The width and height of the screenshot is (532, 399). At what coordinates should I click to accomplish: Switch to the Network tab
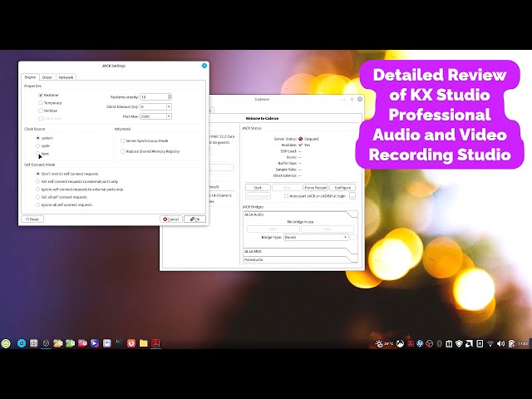[x=66, y=77]
